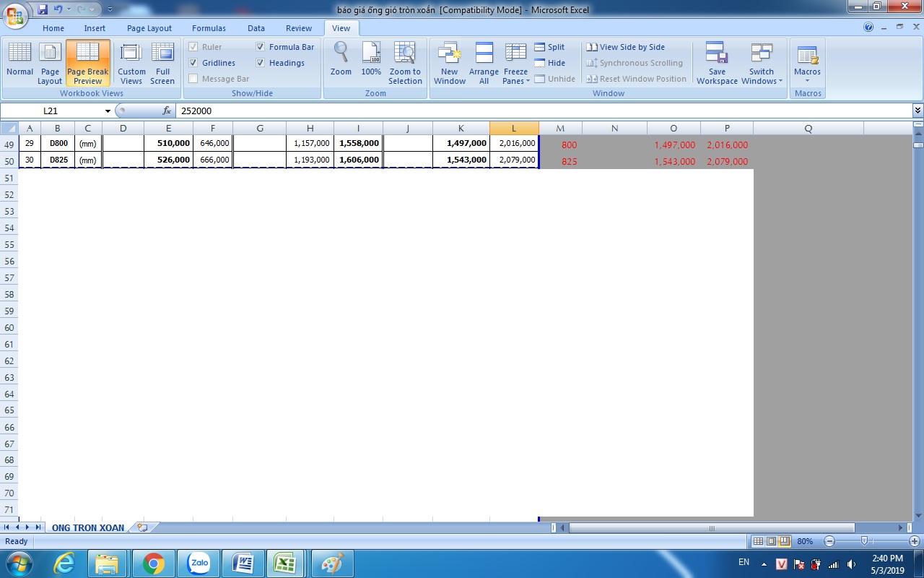Click the zoom slider thumb
Image resolution: width=924 pixels, height=578 pixels.
click(864, 541)
